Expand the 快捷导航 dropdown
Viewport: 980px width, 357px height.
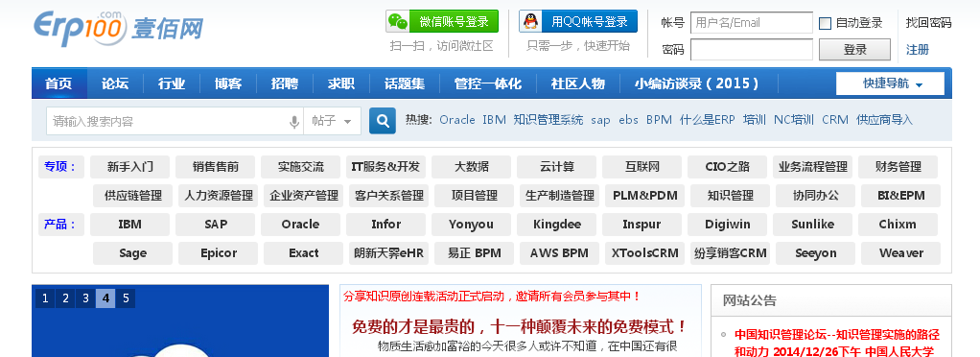[x=890, y=83]
